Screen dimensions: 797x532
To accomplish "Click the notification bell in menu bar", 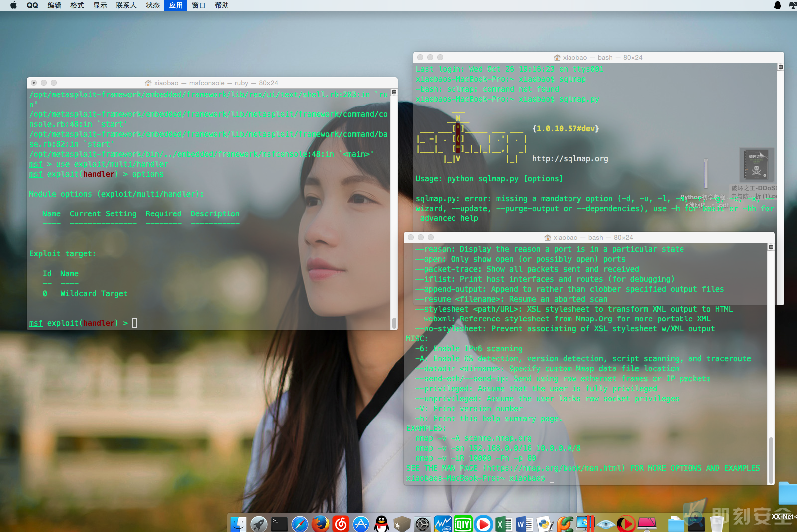I will [x=778, y=5].
